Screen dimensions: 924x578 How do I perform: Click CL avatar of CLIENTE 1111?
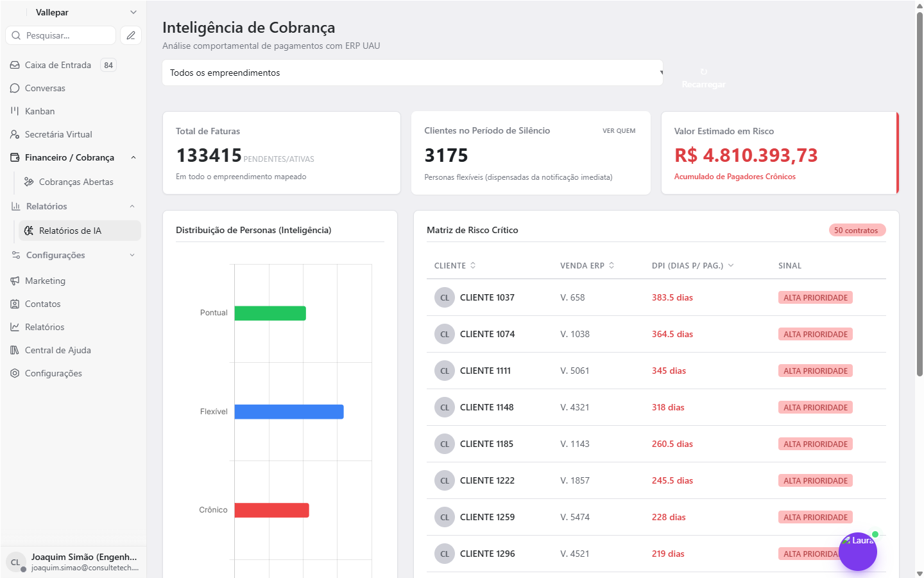(x=445, y=371)
